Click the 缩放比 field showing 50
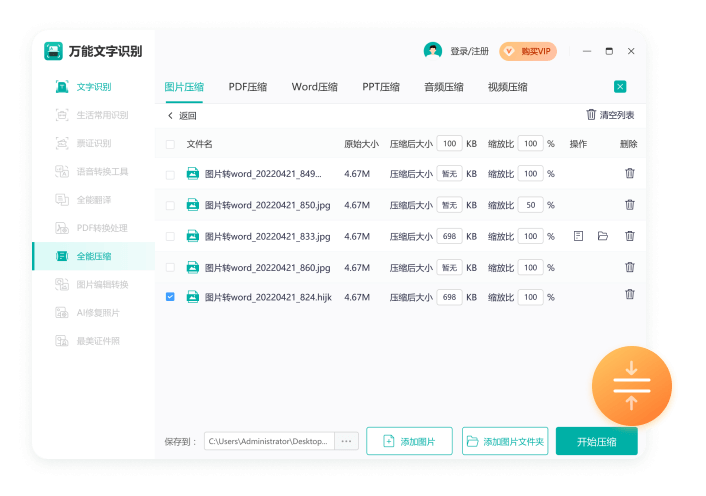Screen dimensions: 706x496 tap(530, 205)
